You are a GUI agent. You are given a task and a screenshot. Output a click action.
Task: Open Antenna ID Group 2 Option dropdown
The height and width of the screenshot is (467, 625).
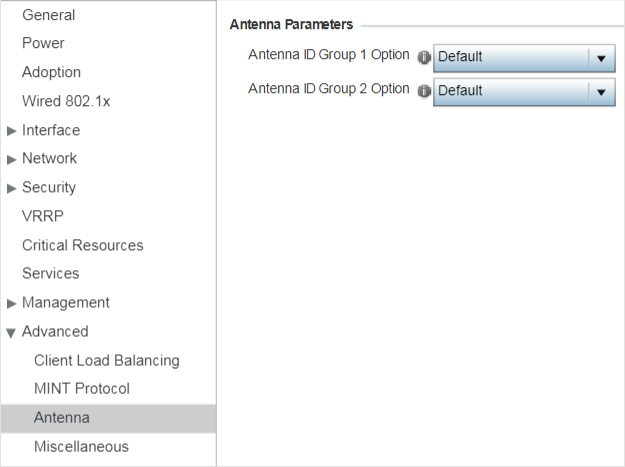[524, 92]
